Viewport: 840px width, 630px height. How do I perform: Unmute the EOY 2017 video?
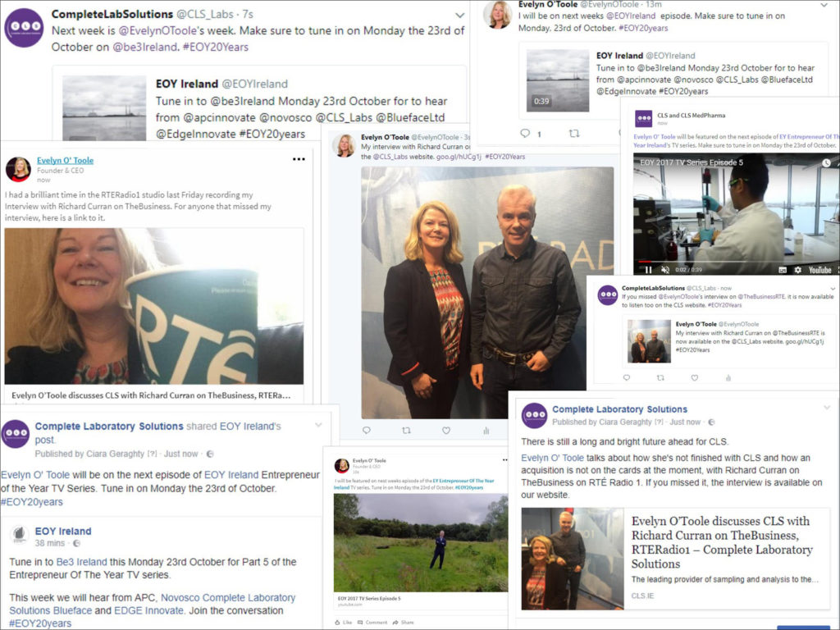pyautogui.click(x=664, y=269)
